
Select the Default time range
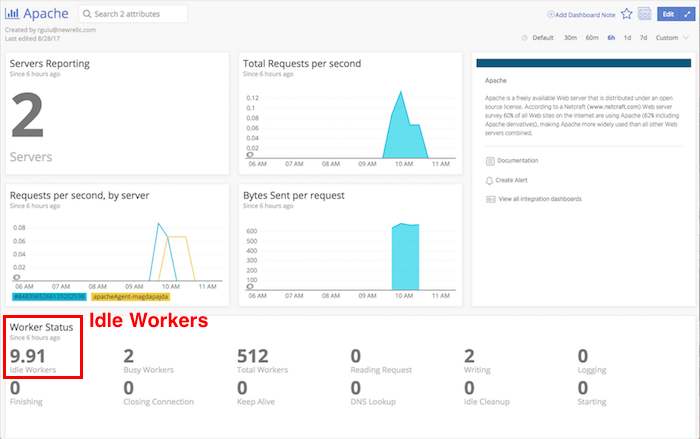tap(543, 38)
